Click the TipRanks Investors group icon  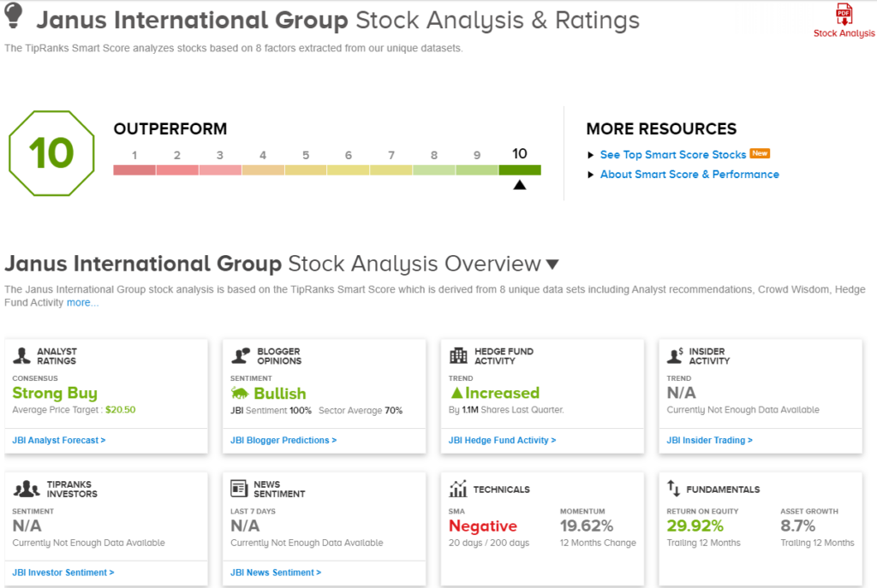coord(27,489)
